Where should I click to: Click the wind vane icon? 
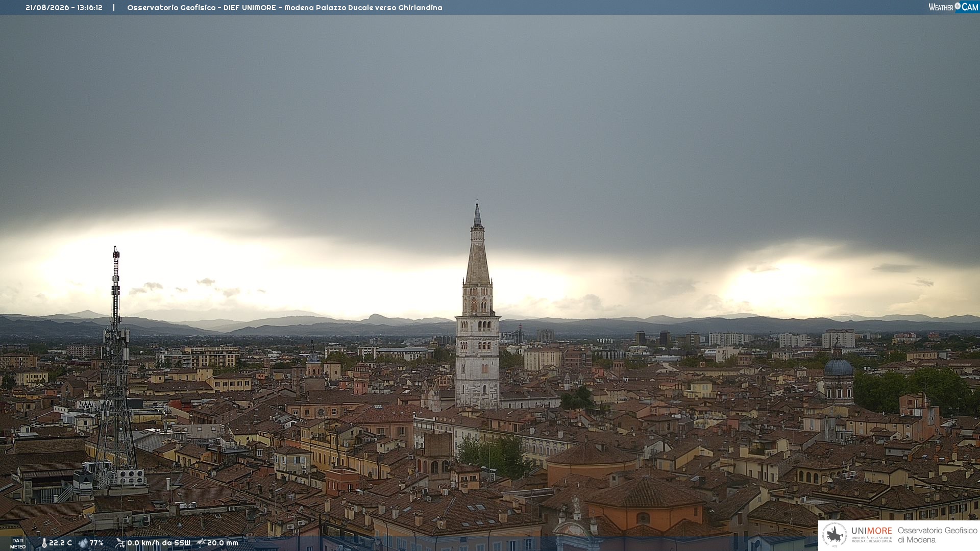[120, 543]
